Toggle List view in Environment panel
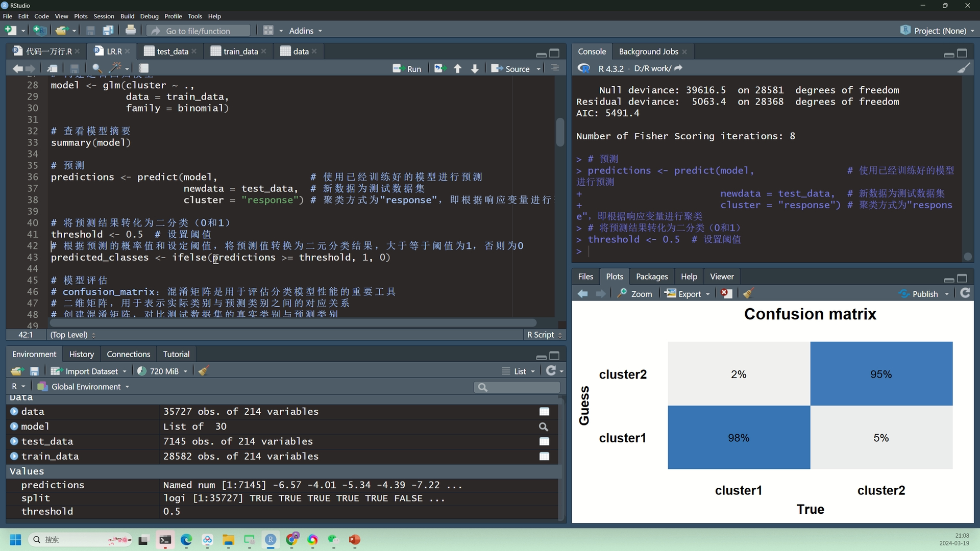The image size is (980, 551). (519, 371)
